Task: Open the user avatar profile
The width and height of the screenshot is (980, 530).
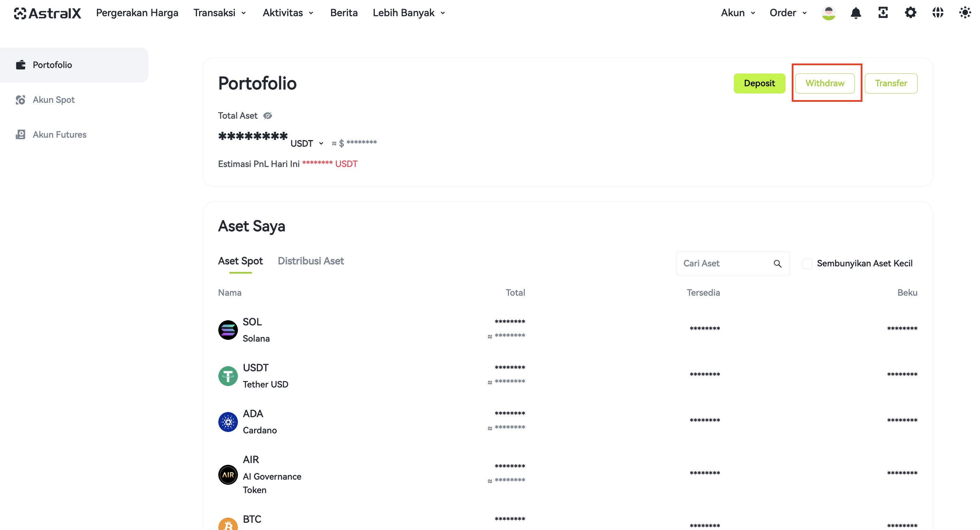Action: [829, 13]
